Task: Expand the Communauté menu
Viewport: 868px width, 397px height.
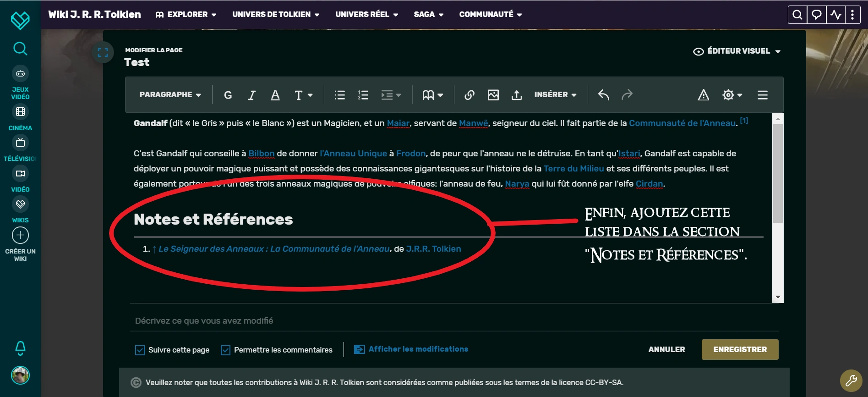Action: pos(491,15)
